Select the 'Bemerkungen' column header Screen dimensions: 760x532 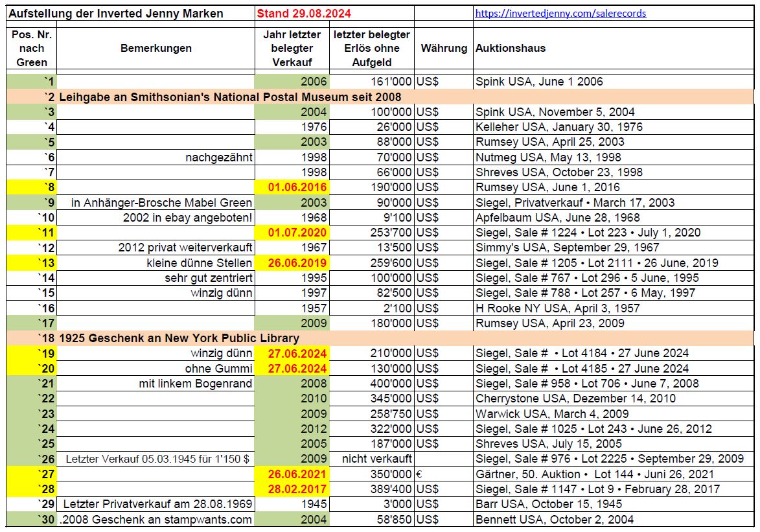pyautogui.click(x=155, y=48)
